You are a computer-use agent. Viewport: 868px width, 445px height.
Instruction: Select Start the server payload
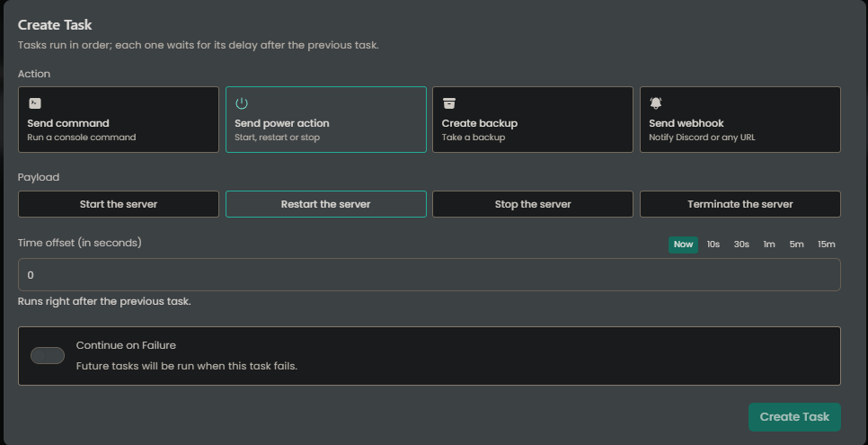(x=119, y=204)
